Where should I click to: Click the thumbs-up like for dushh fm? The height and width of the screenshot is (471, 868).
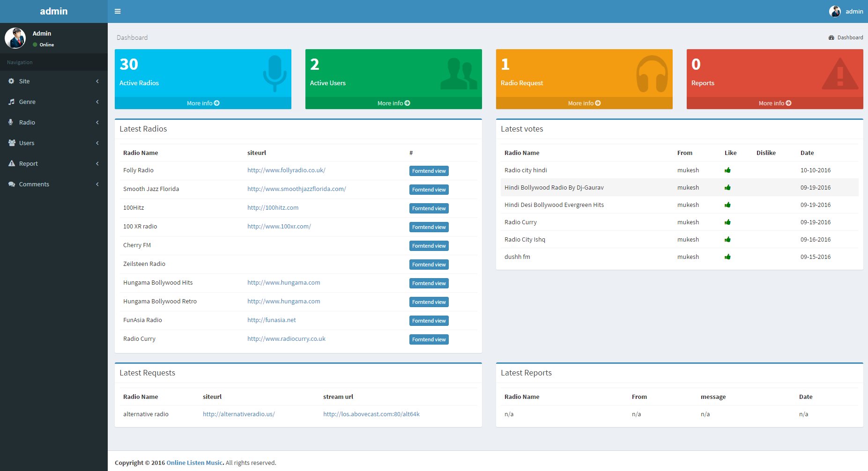point(728,257)
